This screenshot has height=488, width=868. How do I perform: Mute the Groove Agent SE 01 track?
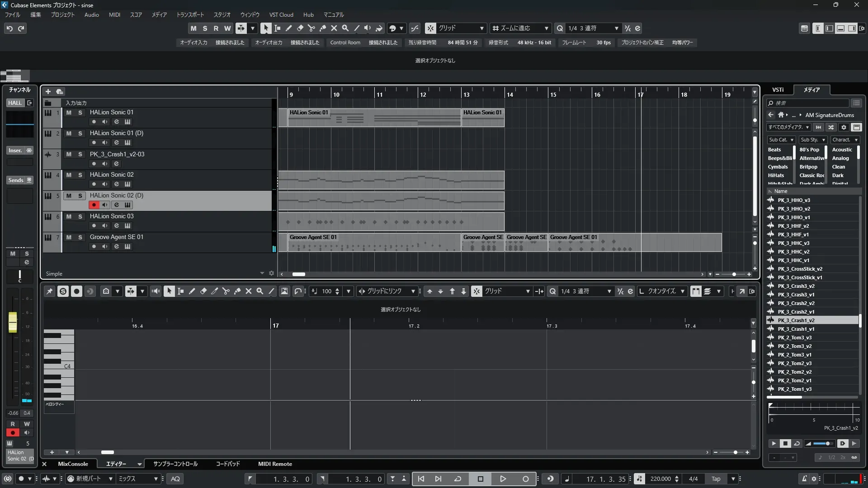69,237
